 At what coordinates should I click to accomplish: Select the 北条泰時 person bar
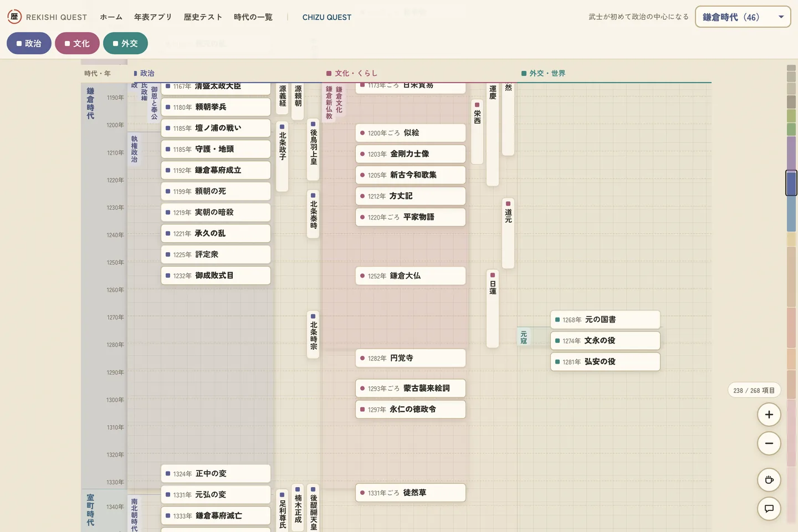pos(313,214)
